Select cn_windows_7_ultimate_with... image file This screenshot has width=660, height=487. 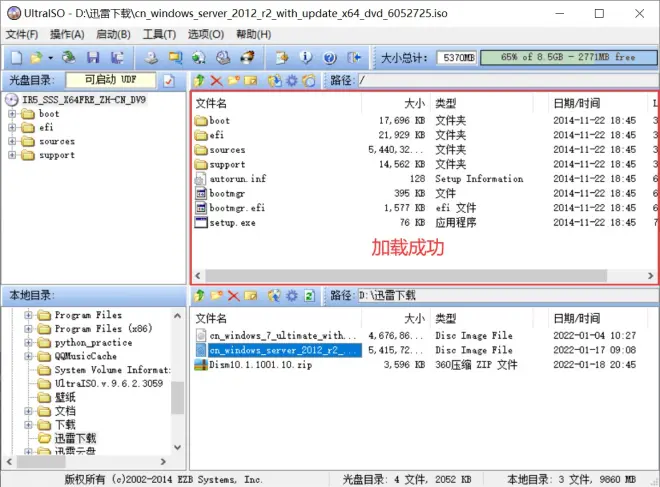point(283,336)
